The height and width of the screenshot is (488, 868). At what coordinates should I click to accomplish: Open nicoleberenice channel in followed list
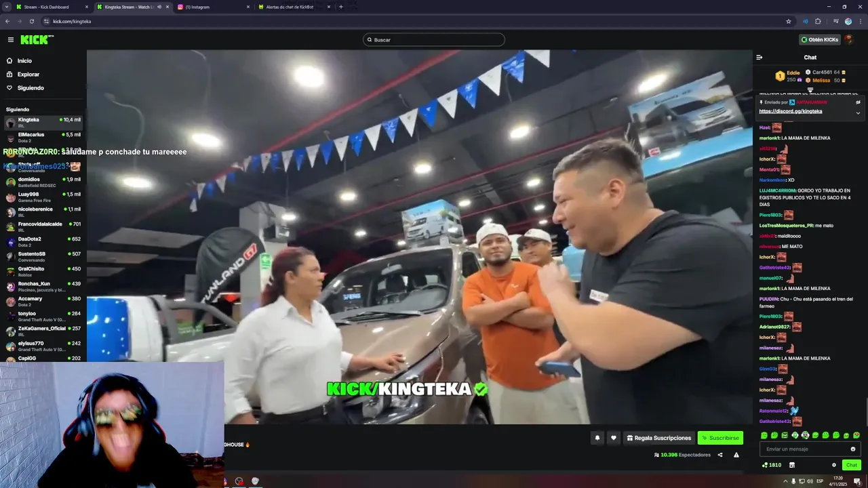click(43, 212)
